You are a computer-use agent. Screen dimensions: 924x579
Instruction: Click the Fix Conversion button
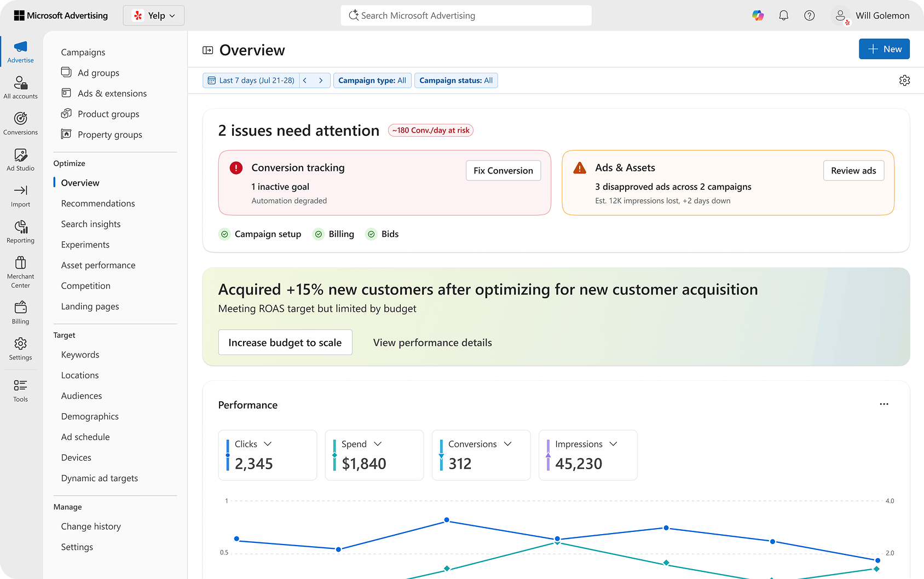[503, 170]
